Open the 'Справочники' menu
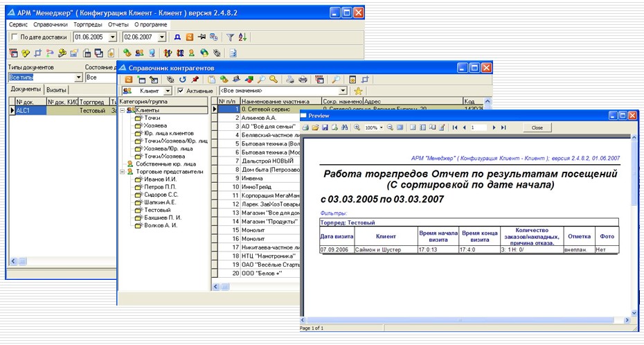This screenshot has height=345, width=644. click(x=51, y=25)
